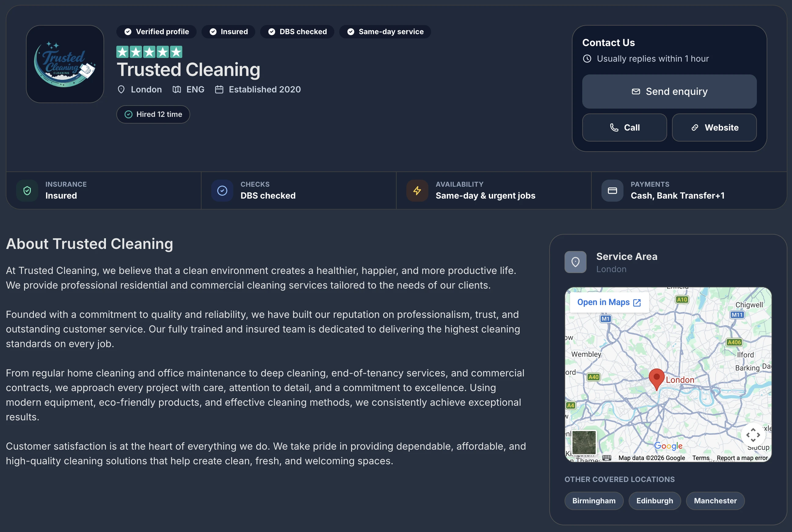Click the Cash, Bank Transfer+1 text
Viewport: 792px width, 532px height.
point(678,196)
